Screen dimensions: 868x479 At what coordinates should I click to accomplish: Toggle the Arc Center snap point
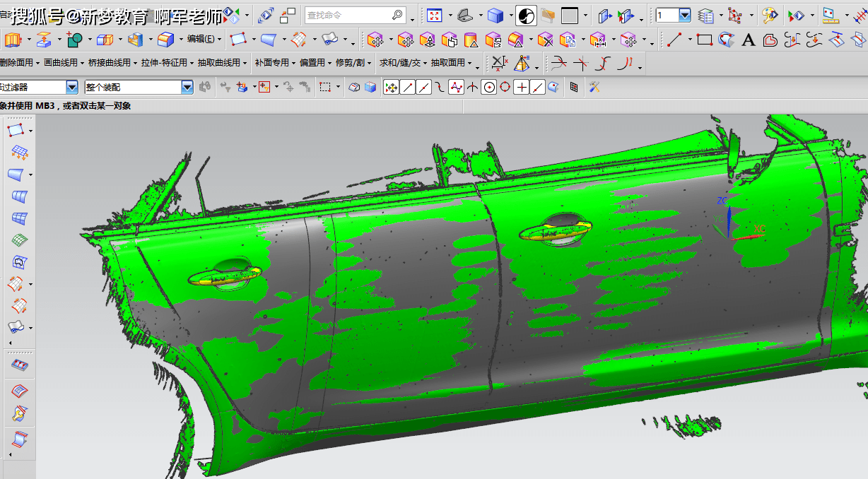click(488, 88)
